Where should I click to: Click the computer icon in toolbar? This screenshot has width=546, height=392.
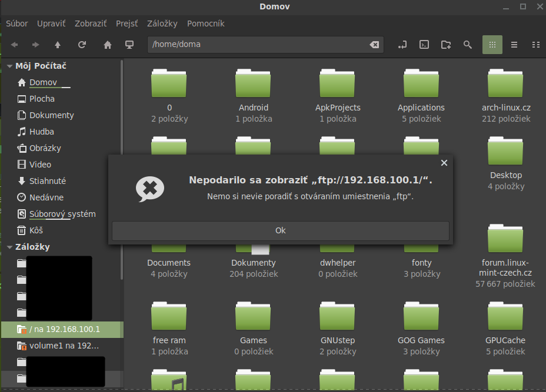click(129, 45)
